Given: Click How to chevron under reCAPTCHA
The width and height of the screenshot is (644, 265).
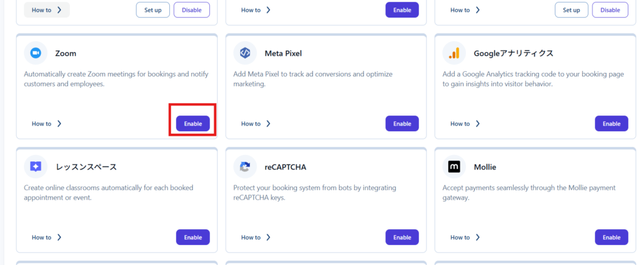Looking at the screenshot, I should (x=269, y=237).
